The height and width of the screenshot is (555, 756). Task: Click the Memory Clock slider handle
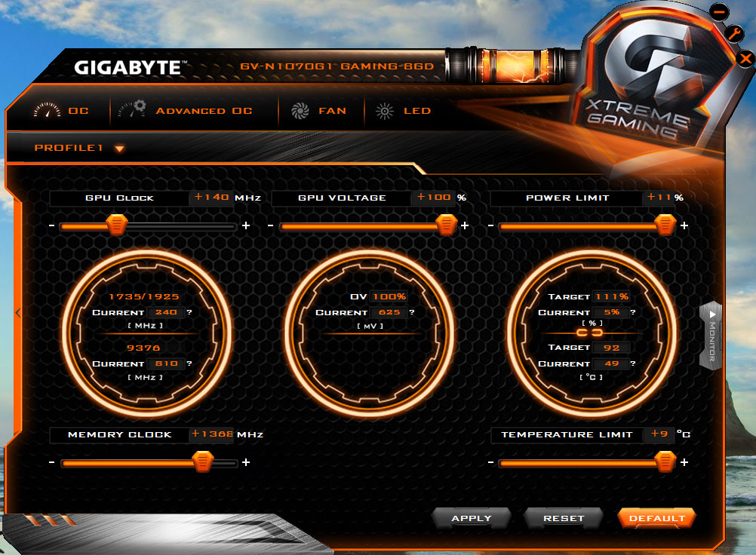coord(202,461)
